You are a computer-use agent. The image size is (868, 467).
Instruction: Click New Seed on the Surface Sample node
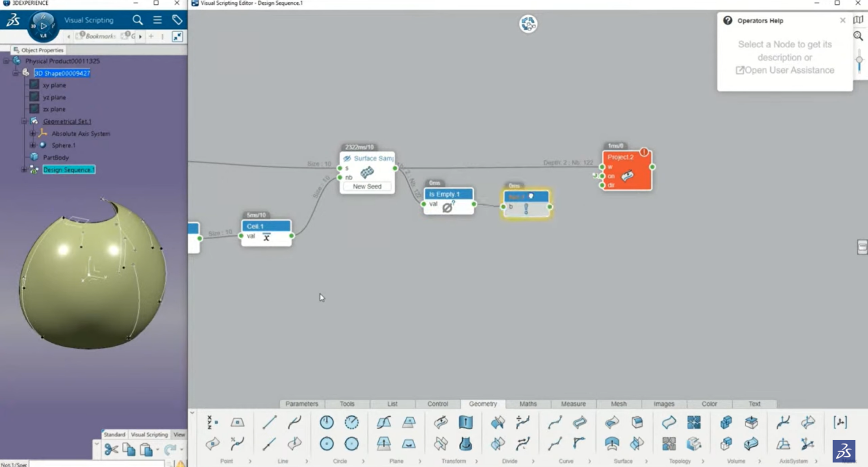coord(366,186)
